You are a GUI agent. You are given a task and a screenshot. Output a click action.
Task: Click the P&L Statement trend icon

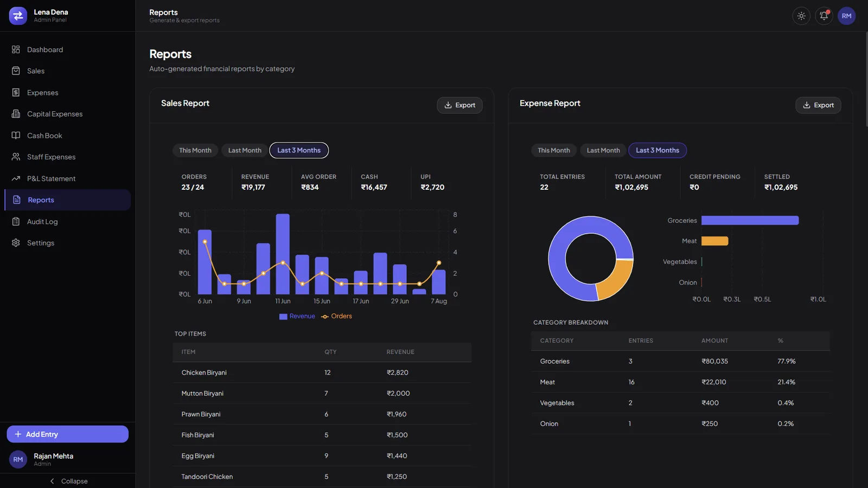pyautogui.click(x=16, y=178)
